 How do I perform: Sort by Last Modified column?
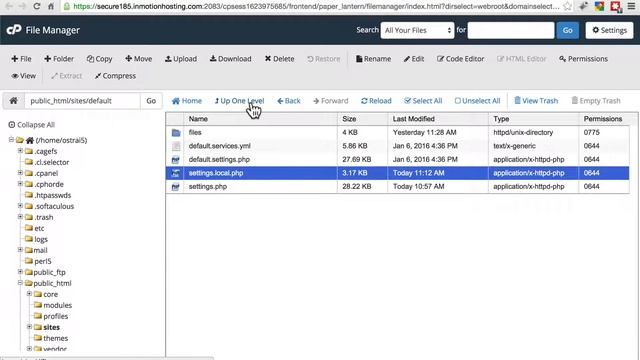click(x=413, y=119)
